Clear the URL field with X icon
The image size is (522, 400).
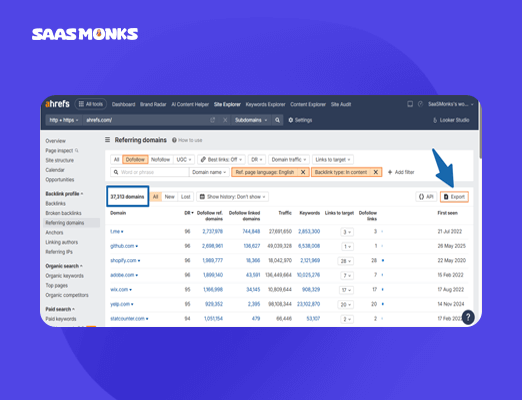click(225, 120)
